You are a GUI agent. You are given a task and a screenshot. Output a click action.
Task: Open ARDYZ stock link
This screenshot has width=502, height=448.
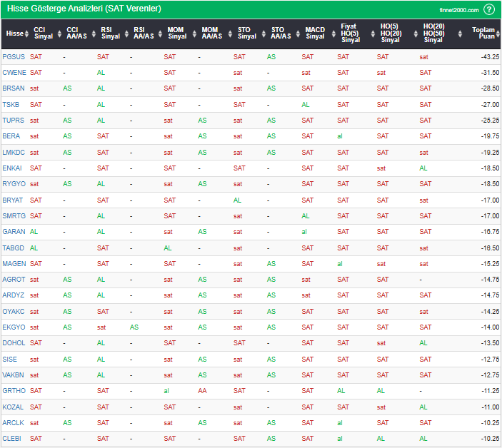click(x=13, y=295)
